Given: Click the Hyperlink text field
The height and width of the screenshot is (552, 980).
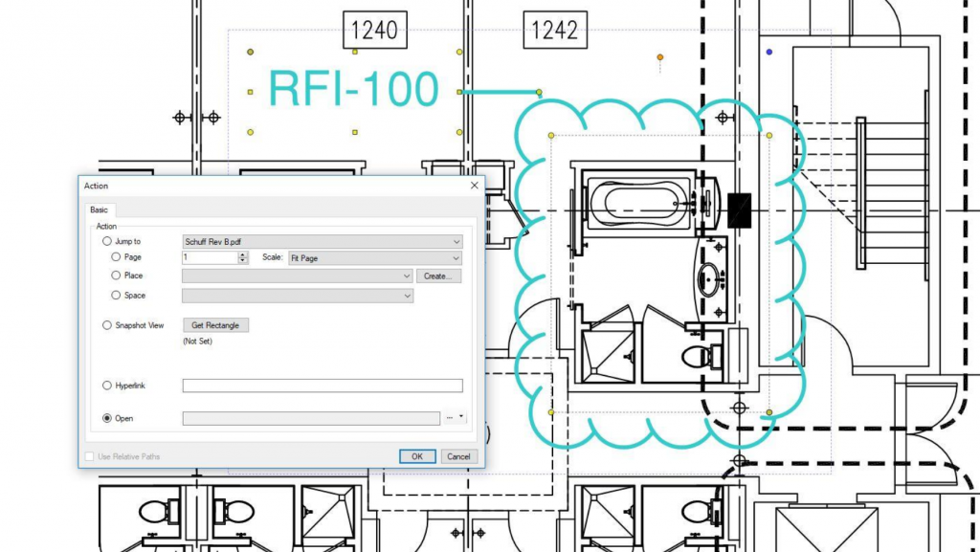Looking at the screenshot, I should [x=323, y=386].
